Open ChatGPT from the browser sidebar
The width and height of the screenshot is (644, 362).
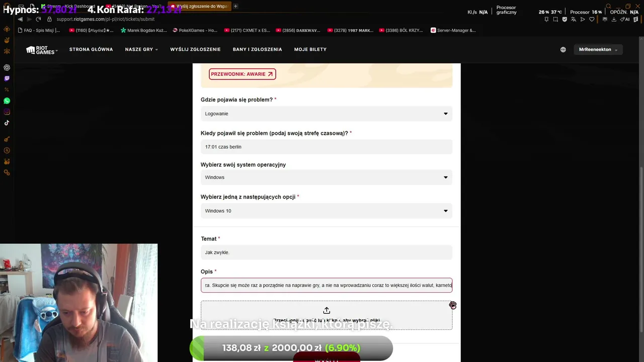[7, 67]
